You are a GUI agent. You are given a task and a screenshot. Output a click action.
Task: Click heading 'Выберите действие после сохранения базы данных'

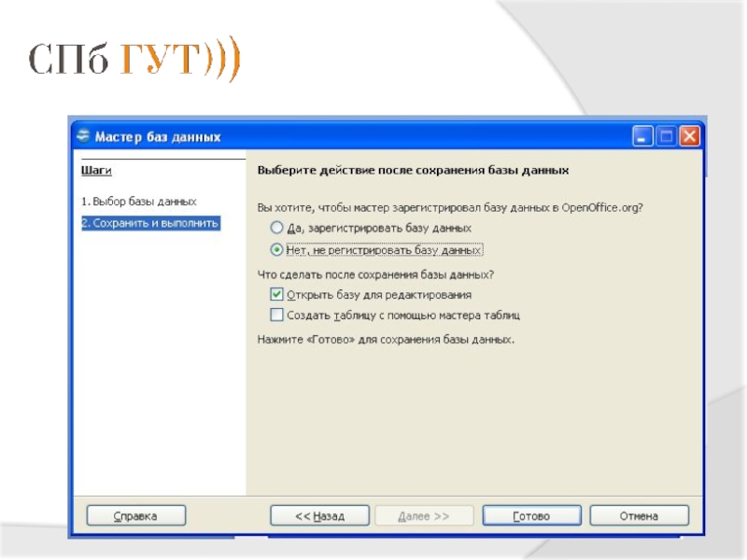click(413, 170)
